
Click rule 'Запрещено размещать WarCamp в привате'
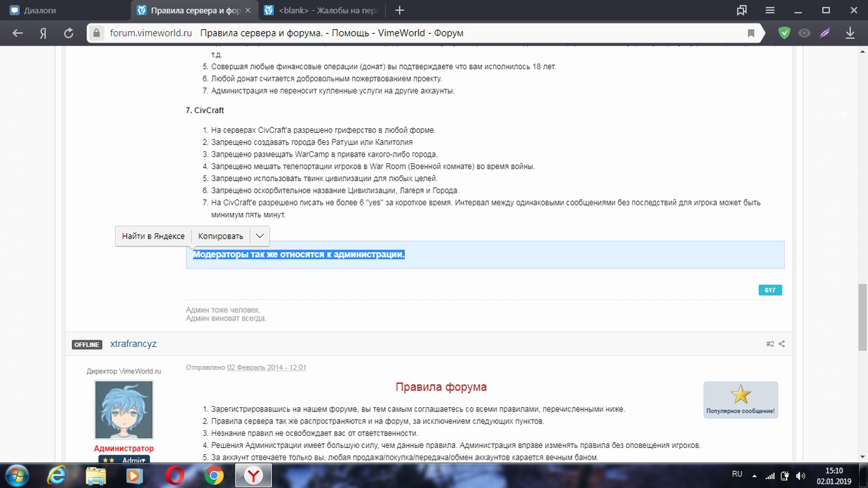(324, 154)
